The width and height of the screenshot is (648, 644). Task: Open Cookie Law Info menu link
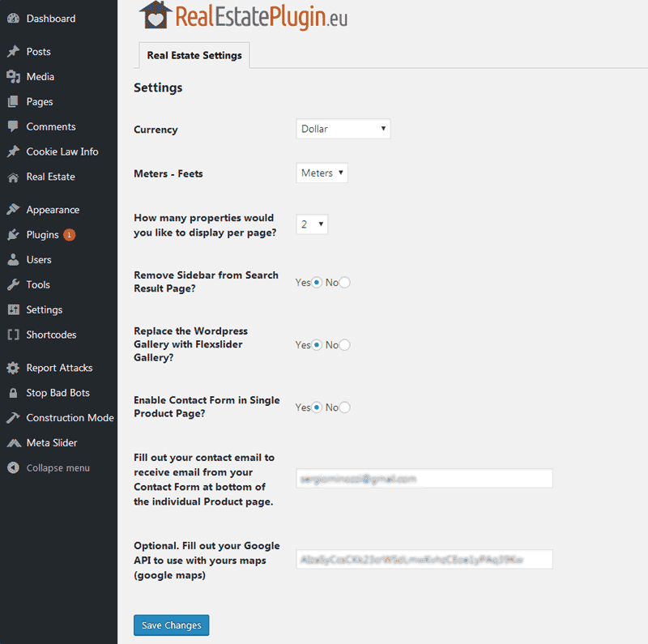(x=62, y=151)
